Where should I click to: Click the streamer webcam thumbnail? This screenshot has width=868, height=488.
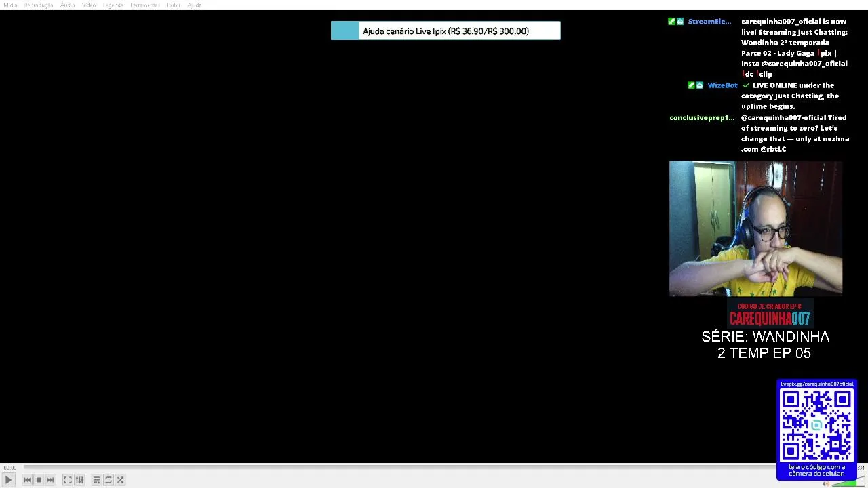tap(755, 228)
